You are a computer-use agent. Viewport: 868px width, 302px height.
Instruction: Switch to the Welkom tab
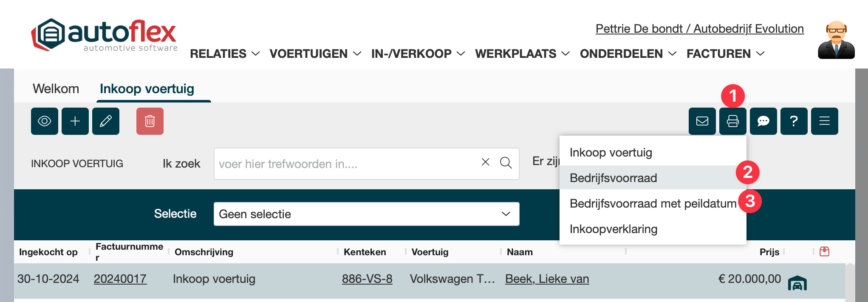(x=56, y=88)
